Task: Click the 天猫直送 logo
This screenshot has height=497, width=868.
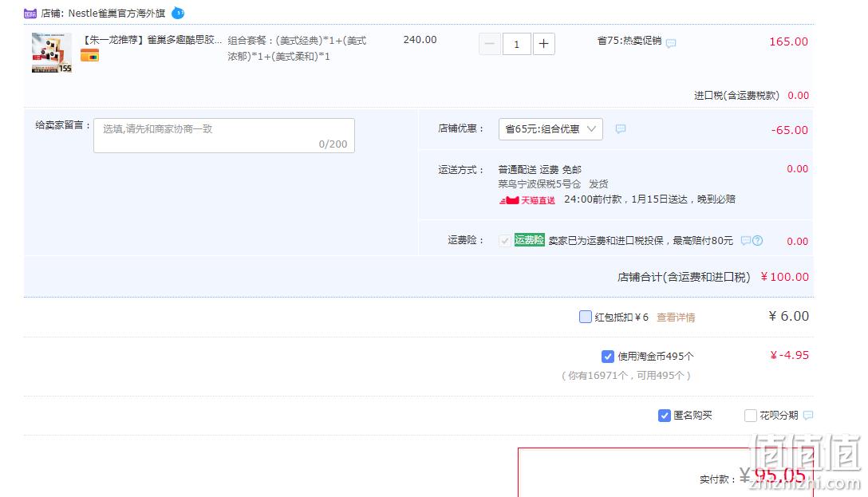Action: click(527, 199)
